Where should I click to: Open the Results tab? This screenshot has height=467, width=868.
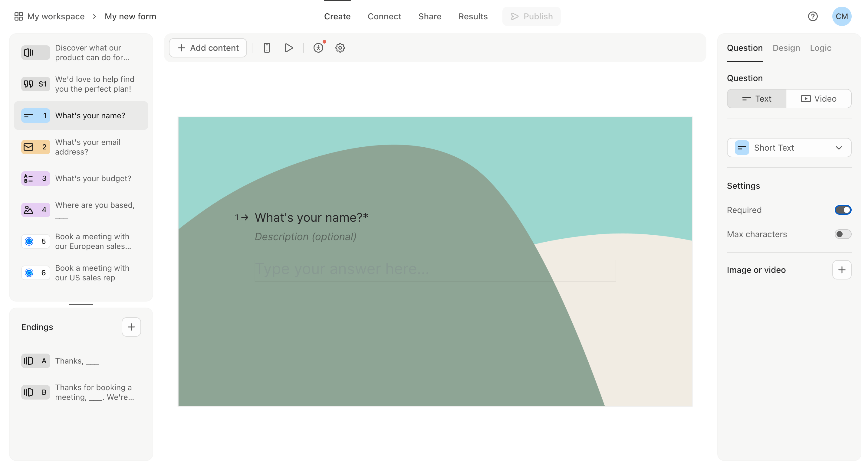click(473, 16)
